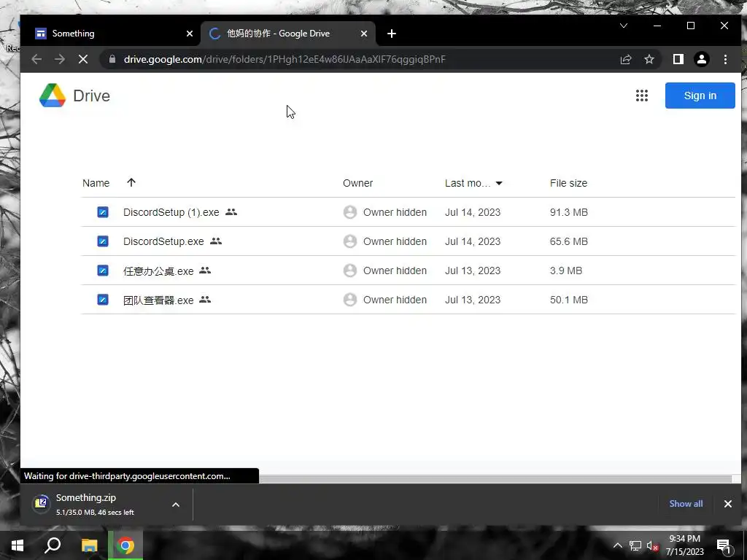View site information padlock

(112, 59)
